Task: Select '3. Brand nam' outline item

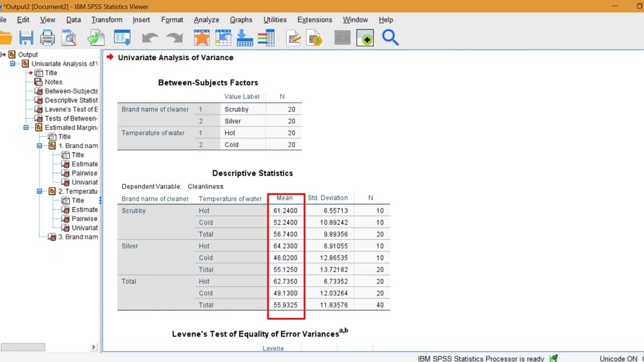Action: point(78,237)
